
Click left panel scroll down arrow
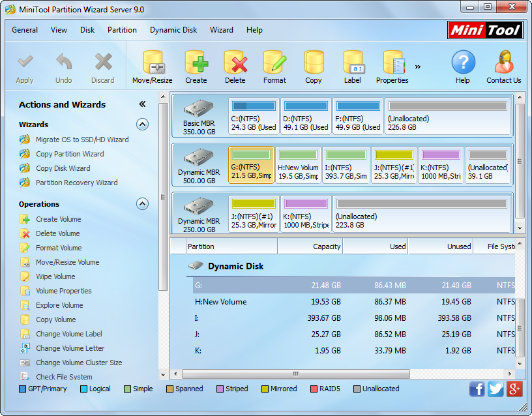point(163,375)
